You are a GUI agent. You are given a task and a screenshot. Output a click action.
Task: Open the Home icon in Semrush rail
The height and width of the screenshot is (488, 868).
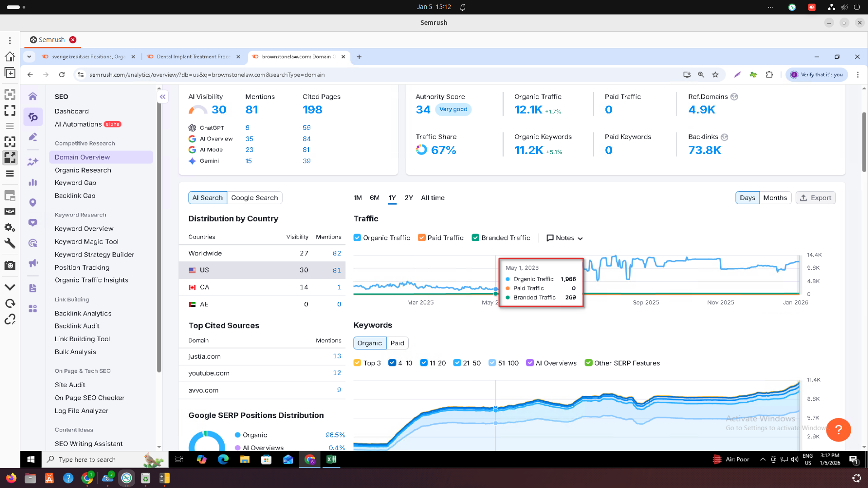click(33, 96)
